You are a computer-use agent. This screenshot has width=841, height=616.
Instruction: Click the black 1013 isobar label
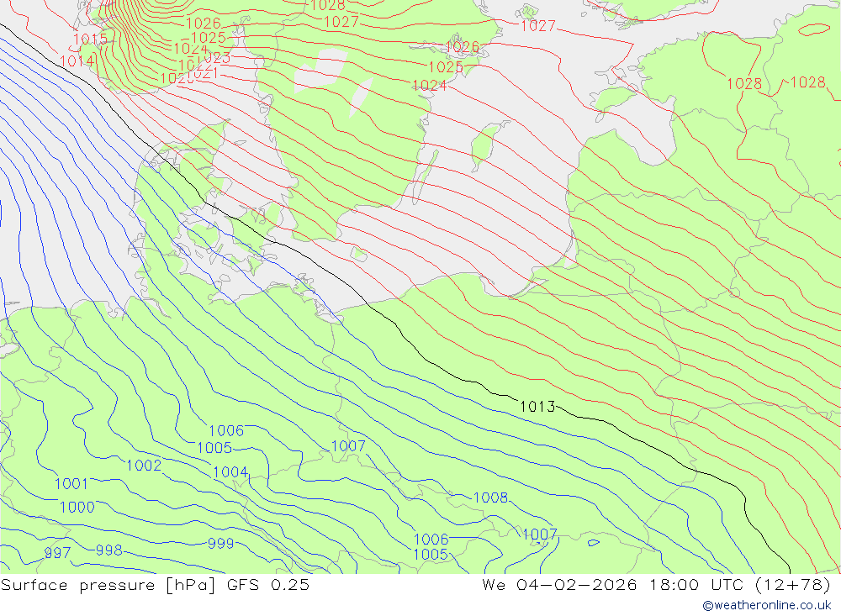tap(537, 407)
